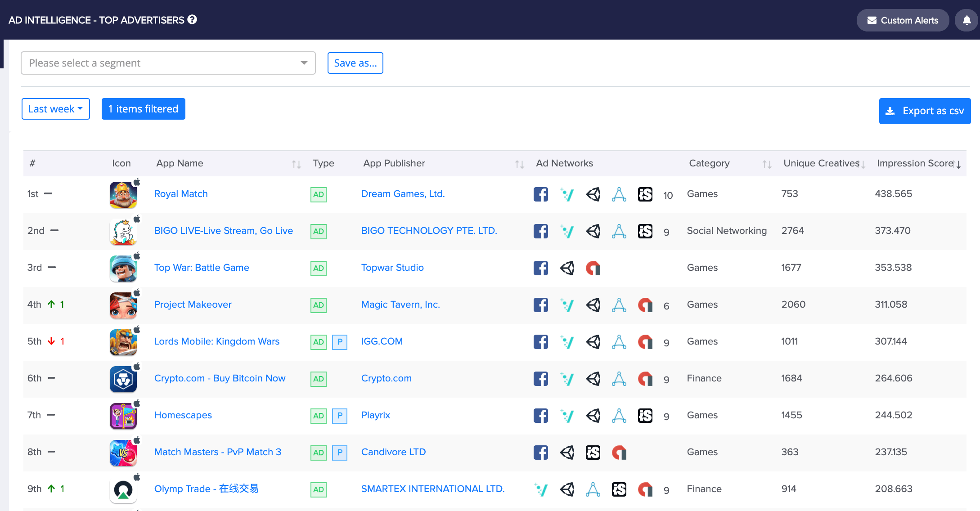
Task: Click the Ad Networks column header
Action: click(564, 163)
